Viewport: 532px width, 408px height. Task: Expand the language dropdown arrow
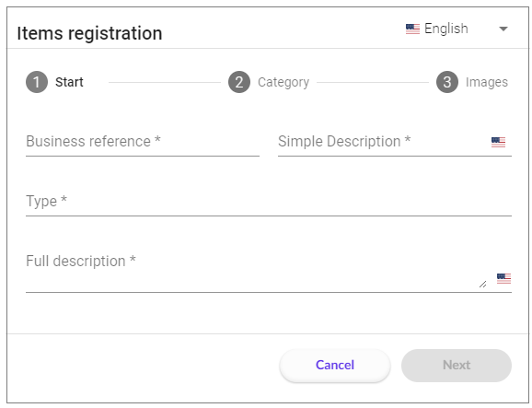coord(503,29)
